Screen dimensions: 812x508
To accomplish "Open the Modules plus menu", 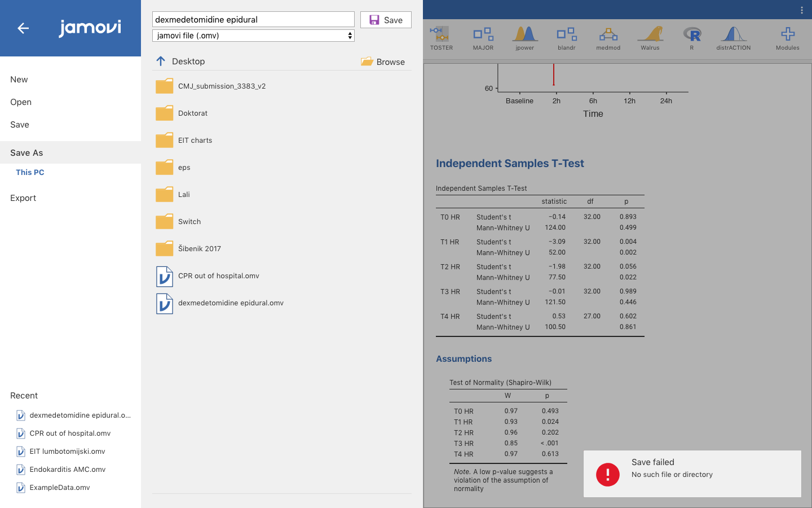I will tap(788, 38).
